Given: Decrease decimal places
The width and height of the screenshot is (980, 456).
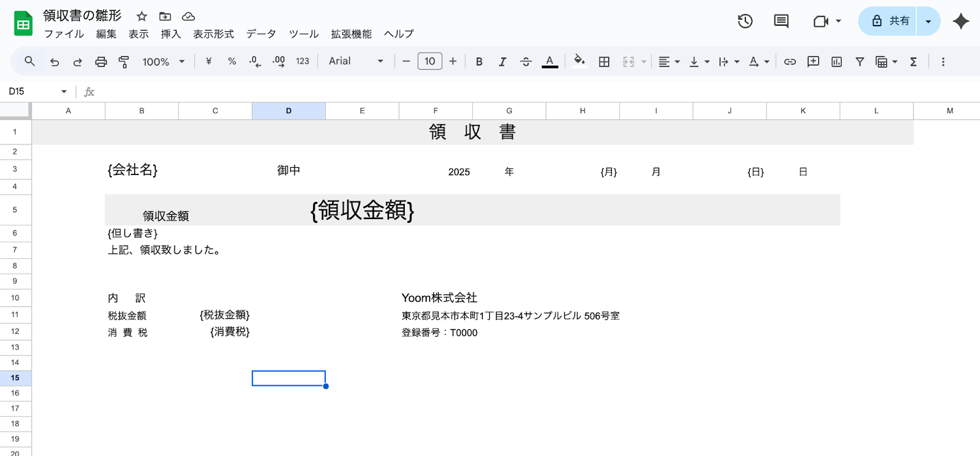Looking at the screenshot, I should click(255, 61).
